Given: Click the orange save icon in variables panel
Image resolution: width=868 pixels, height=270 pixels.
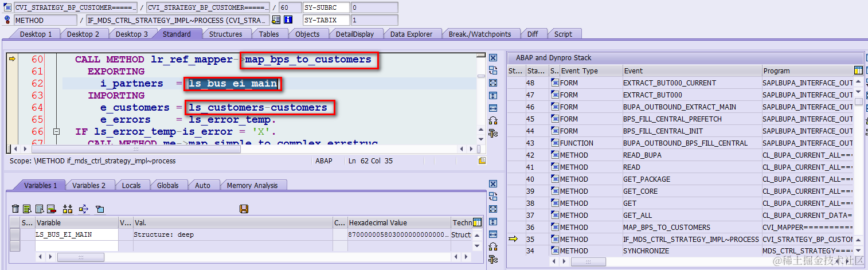Looking at the screenshot, I should pos(244,209).
